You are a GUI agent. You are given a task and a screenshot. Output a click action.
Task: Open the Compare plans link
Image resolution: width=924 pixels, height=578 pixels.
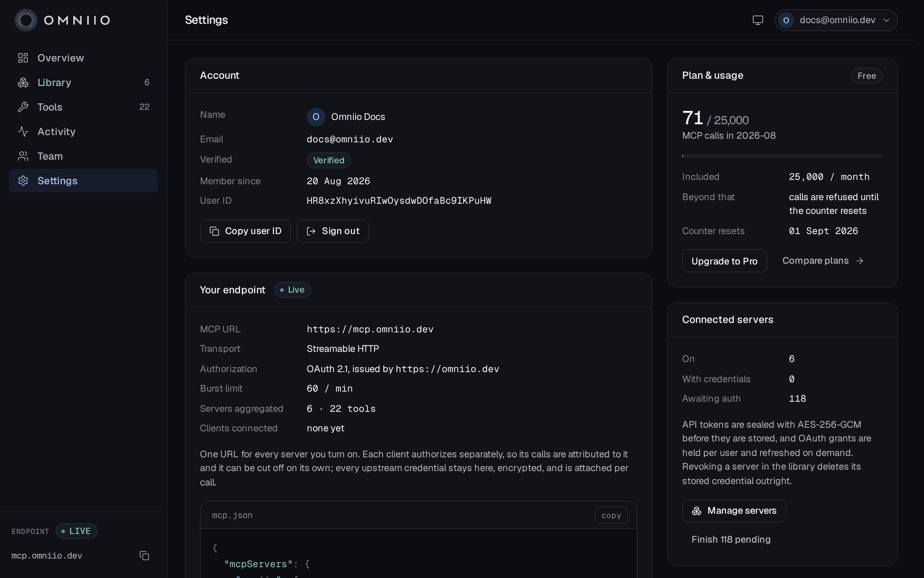click(823, 261)
